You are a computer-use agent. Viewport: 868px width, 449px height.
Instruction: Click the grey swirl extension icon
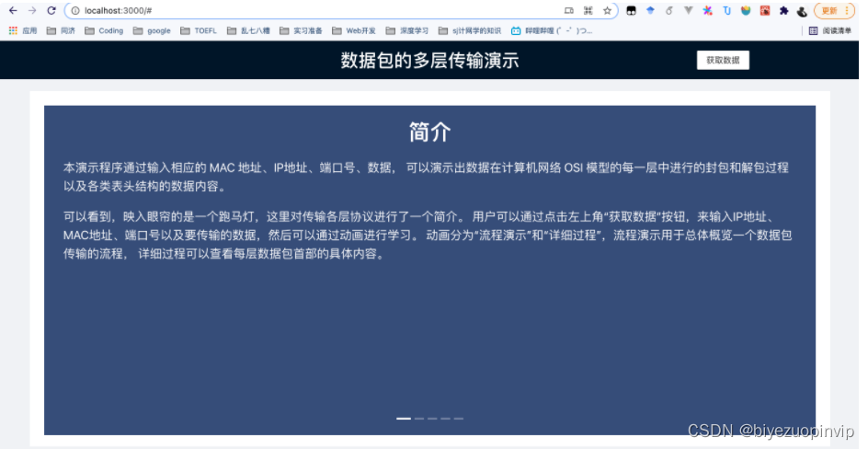(669, 10)
